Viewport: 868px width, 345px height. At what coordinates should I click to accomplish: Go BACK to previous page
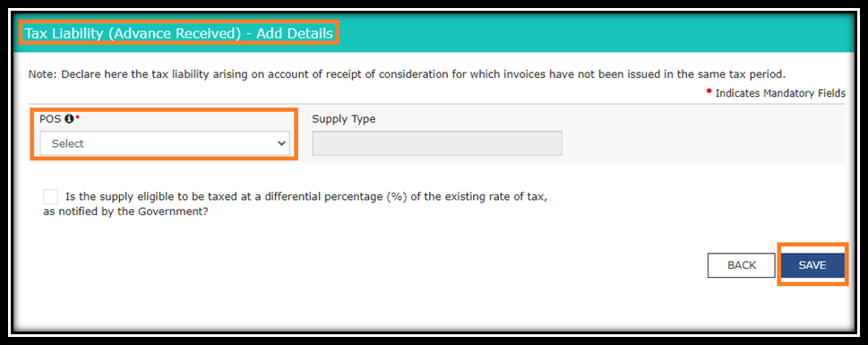[741, 265]
